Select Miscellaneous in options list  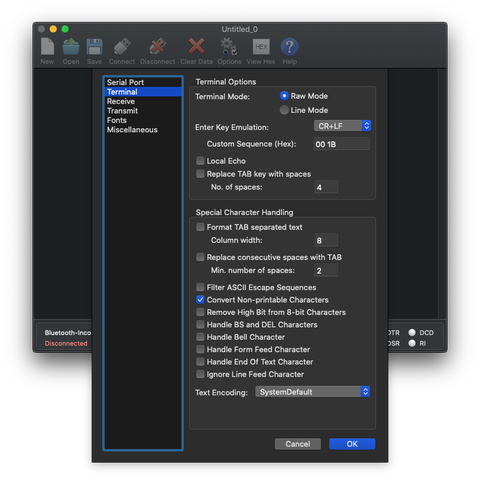click(143, 130)
